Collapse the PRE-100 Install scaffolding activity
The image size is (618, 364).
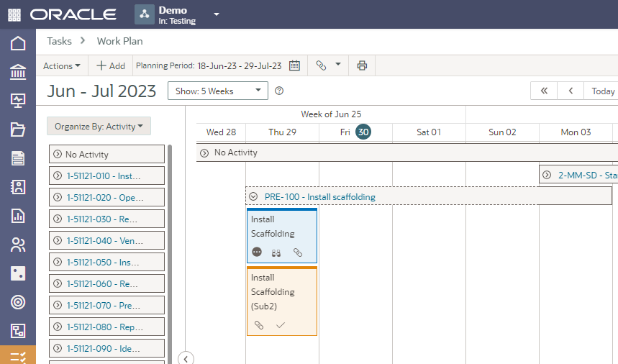pos(253,196)
